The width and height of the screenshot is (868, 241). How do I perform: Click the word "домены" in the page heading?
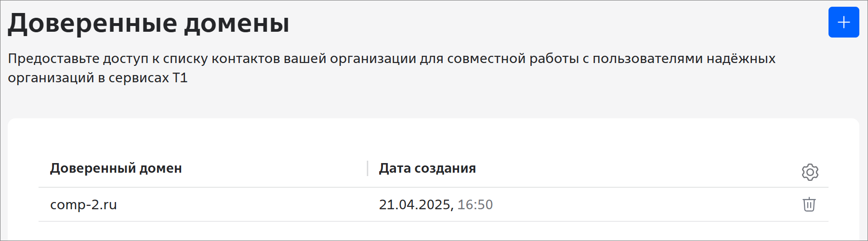237,23
